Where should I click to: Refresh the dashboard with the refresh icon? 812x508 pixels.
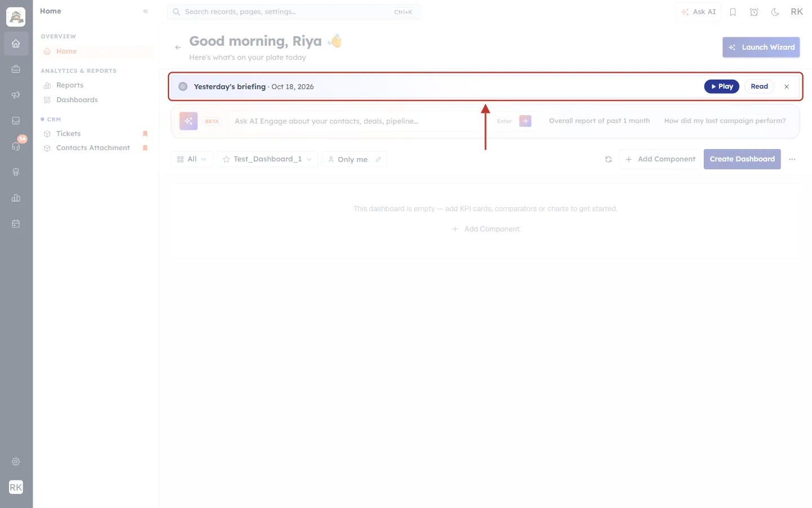coord(608,159)
